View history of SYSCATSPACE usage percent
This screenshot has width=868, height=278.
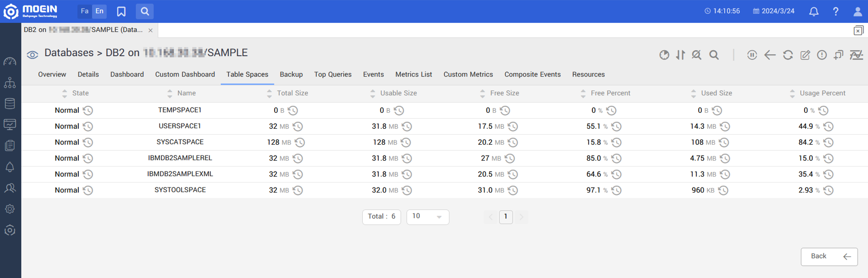tap(828, 143)
